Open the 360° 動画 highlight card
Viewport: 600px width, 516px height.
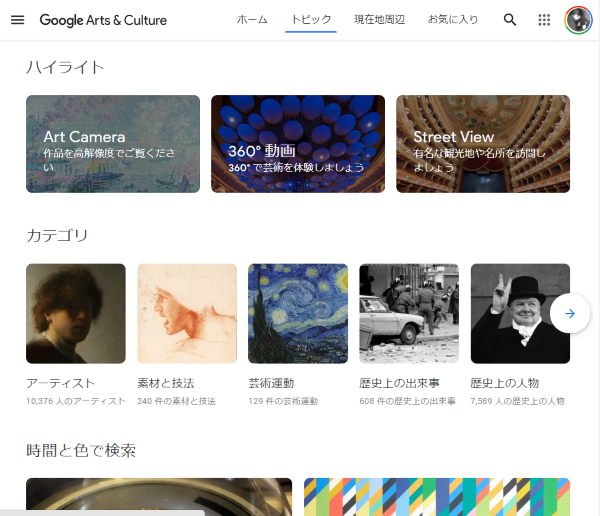[298, 144]
